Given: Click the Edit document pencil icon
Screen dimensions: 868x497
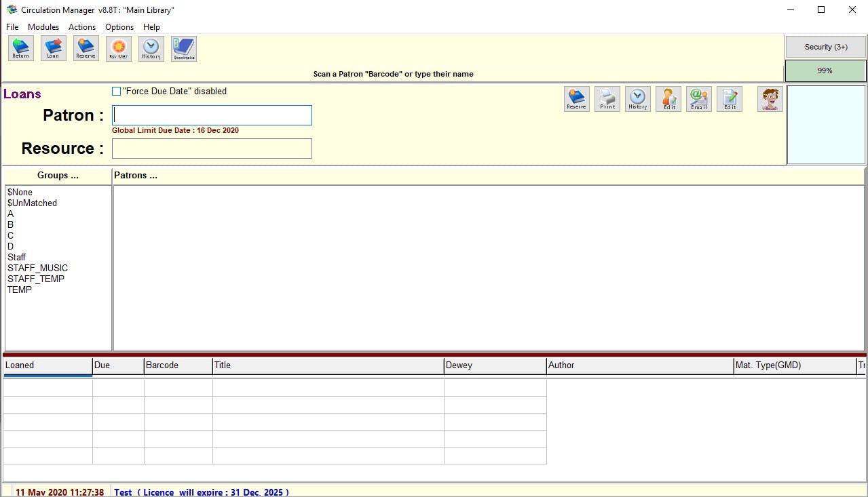Looking at the screenshot, I should pyautogui.click(x=730, y=99).
